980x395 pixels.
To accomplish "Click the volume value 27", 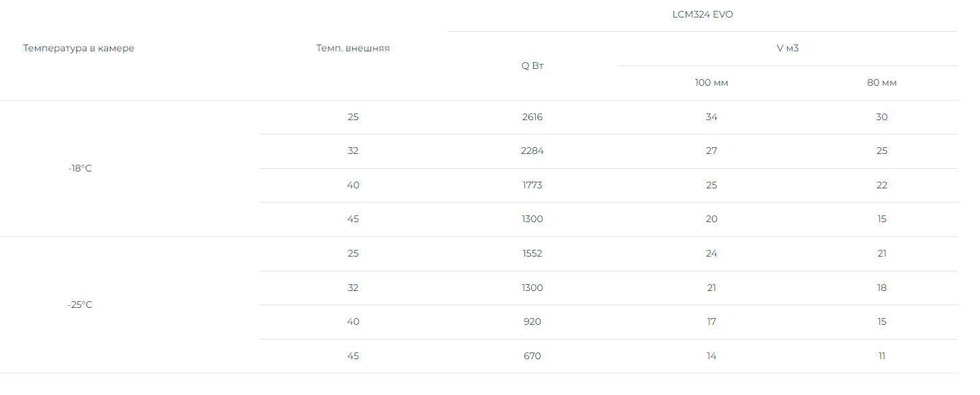I will coord(711,151).
